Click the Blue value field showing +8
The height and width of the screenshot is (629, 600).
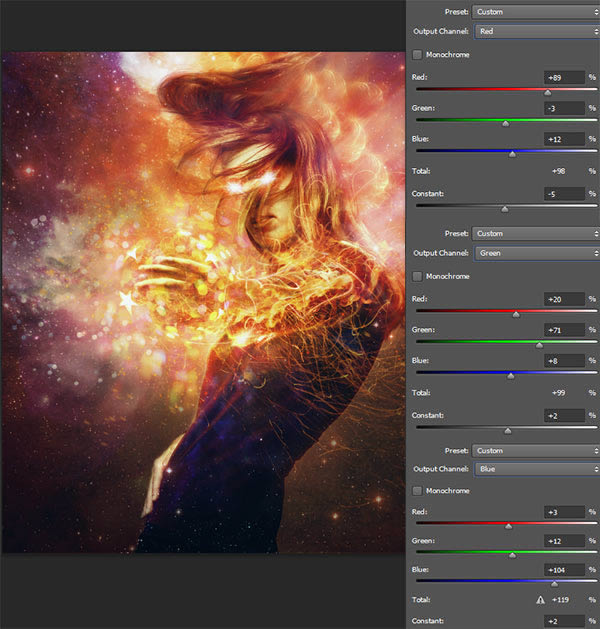[564, 361]
